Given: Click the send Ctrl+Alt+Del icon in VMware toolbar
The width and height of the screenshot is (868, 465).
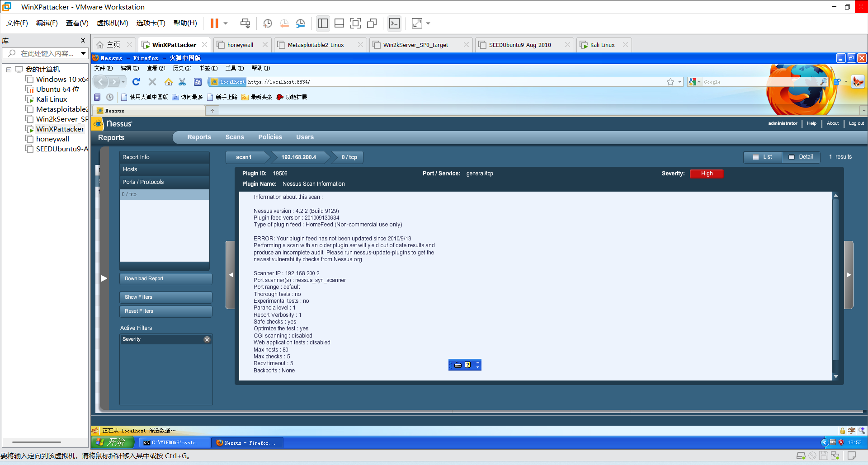Looking at the screenshot, I should (x=245, y=23).
